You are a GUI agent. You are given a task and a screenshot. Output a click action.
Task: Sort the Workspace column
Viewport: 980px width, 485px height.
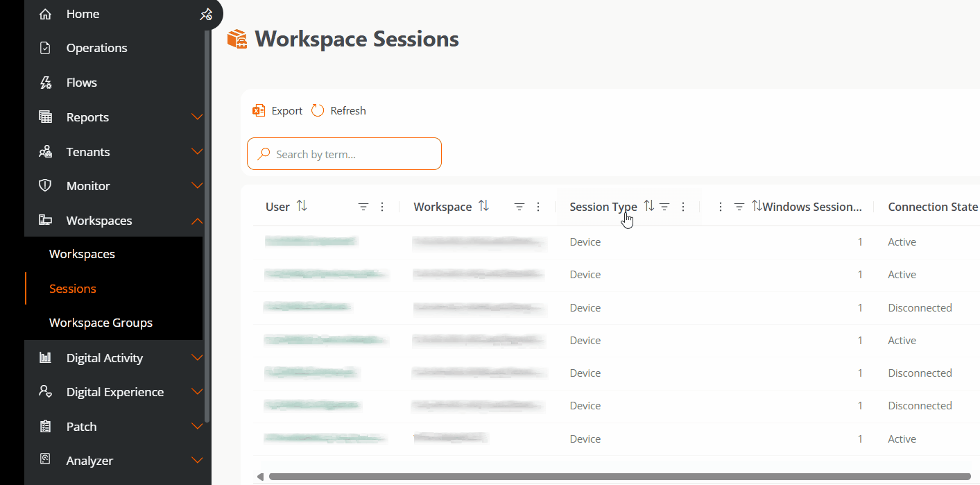click(484, 206)
